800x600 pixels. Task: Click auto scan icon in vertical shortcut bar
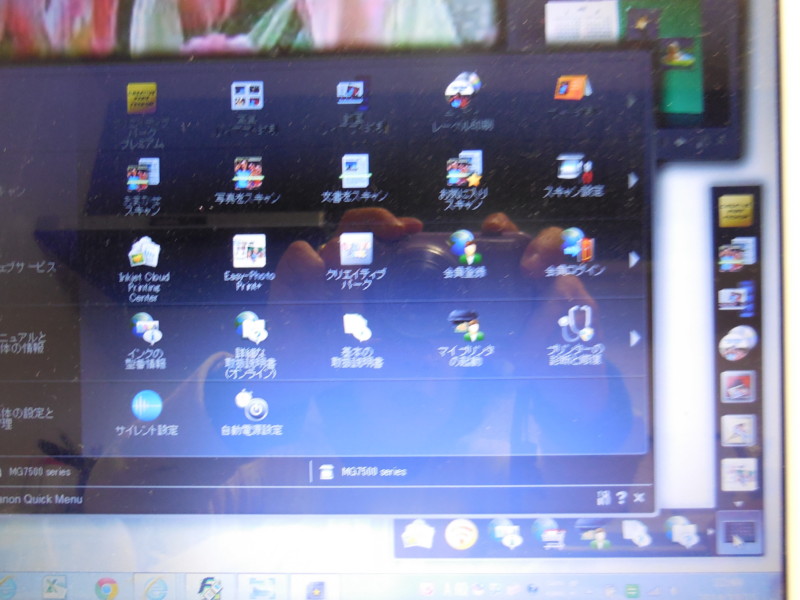(x=737, y=254)
